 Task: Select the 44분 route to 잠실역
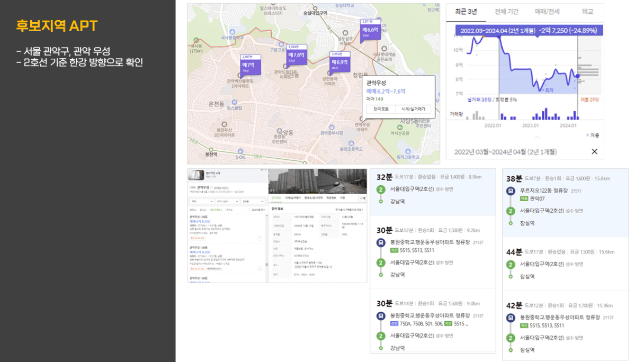pyautogui.click(x=565, y=264)
